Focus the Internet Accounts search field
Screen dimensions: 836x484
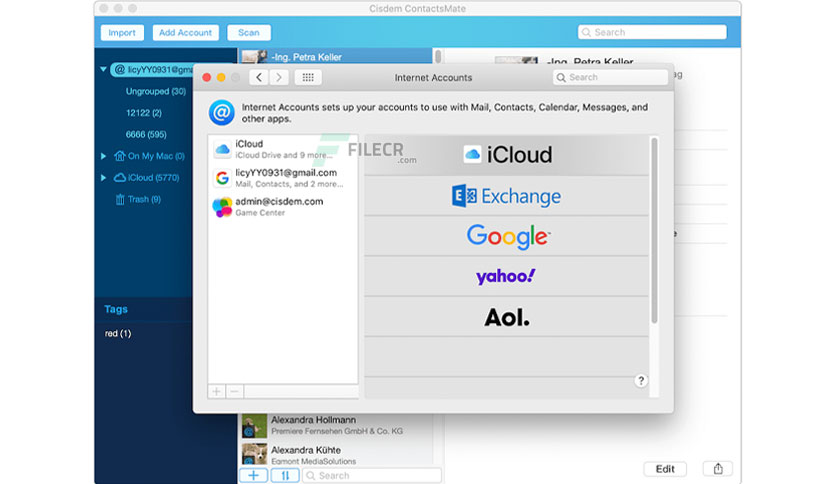click(x=610, y=77)
